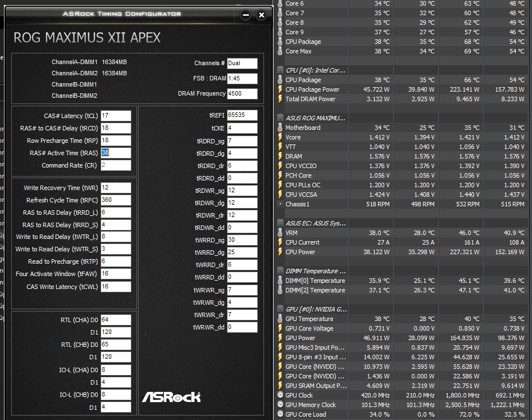Click the thermometer icon beside Motherboard
532x420 pixels.
(x=280, y=127)
